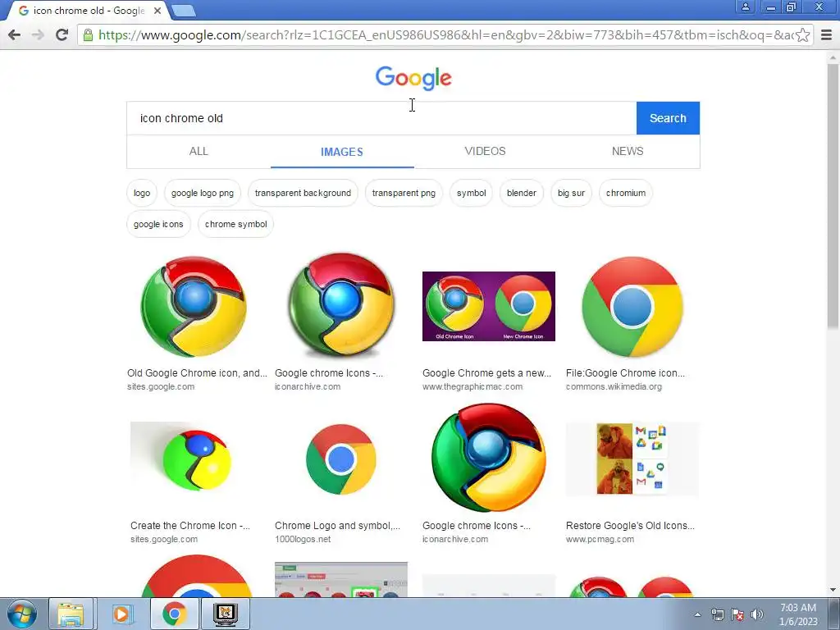Select the 'transparent png' chip
The image size is (840, 630).
click(404, 193)
